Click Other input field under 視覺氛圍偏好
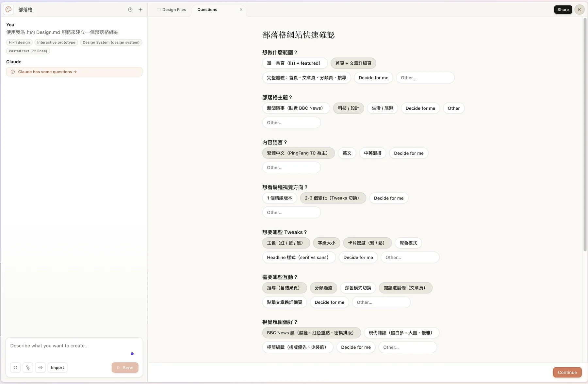This screenshot has height=384, width=588. point(408,347)
